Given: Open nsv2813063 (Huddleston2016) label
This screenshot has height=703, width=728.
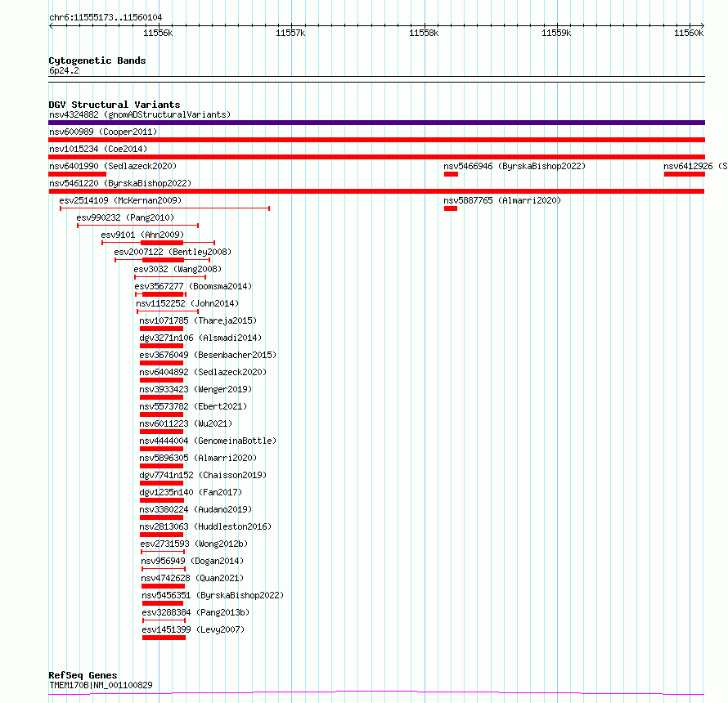Looking at the screenshot, I should click(x=205, y=526).
